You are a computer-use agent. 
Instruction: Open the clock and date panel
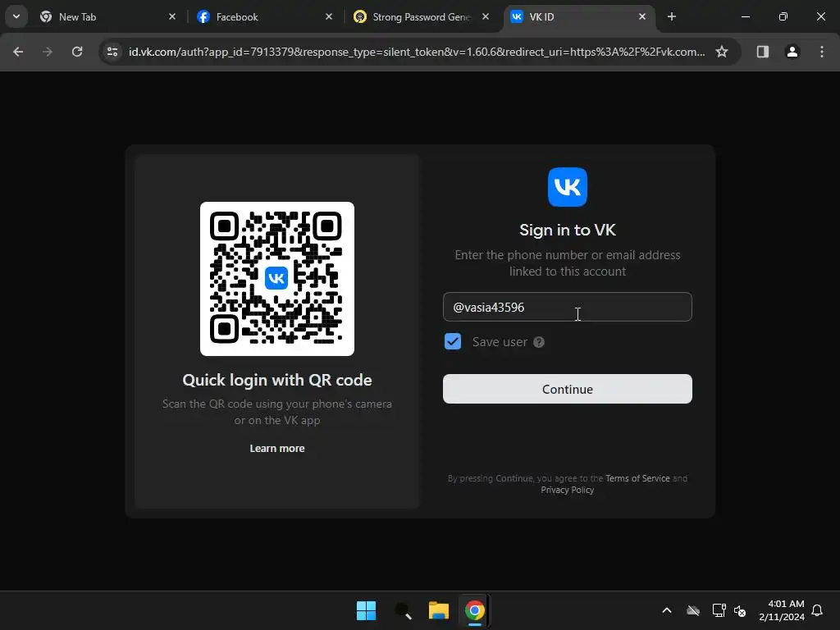click(782, 610)
